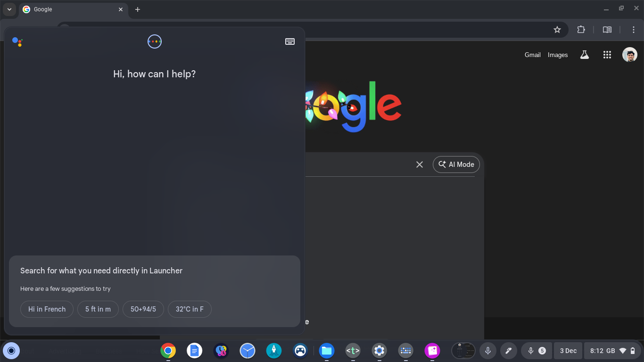Image resolution: width=644 pixels, height=362 pixels.
Task: Open the Chrome reading mode side panel
Action: click(607, 30)
